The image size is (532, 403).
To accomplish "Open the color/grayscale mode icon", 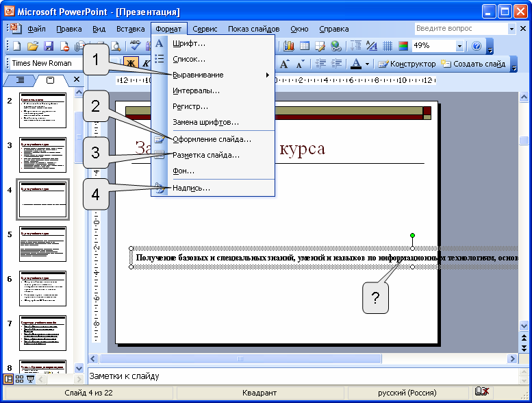I will point(403,46).
